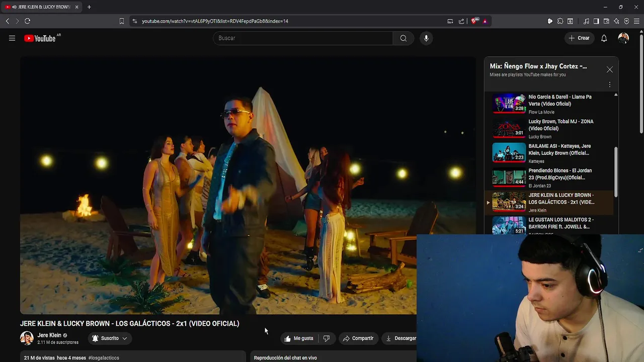Go forward with browser forward arrow
Image resolution: width=644 pixels, height=362 pixels.
click(17, 21)
